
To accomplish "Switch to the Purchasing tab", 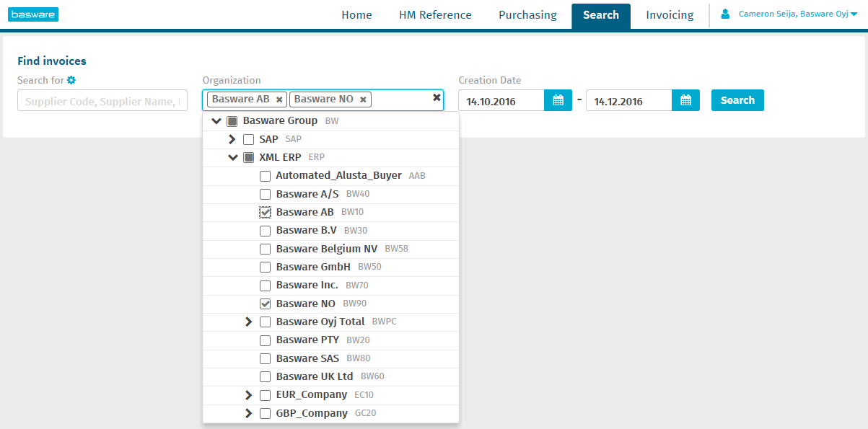I will coord(527,15).
